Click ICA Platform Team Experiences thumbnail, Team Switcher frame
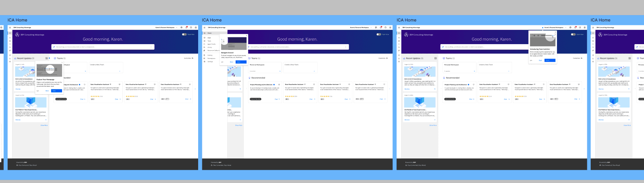Image resolution: width=644 pixels, height=183 pixels. pos(420,102)
